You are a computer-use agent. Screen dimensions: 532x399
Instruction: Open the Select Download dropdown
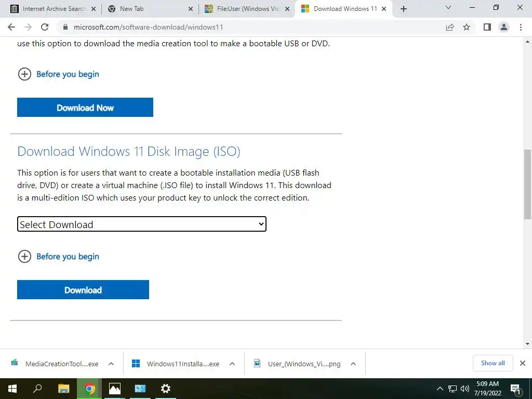pyautogui.click(x=142, y=224)
